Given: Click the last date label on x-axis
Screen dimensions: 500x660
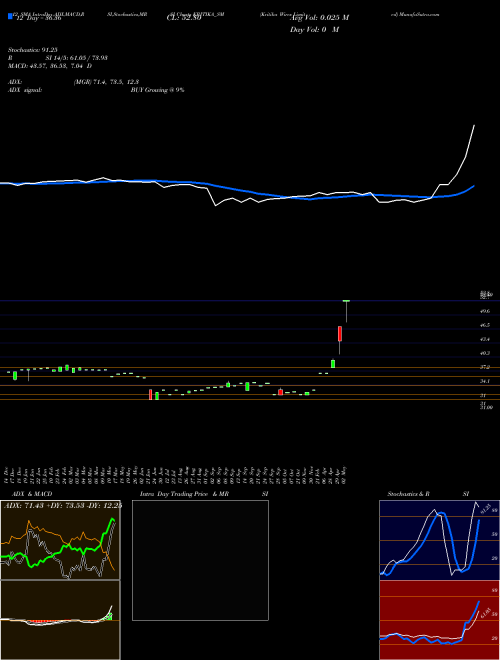Looking at the screenshot, I should click(x=345, y=475).
